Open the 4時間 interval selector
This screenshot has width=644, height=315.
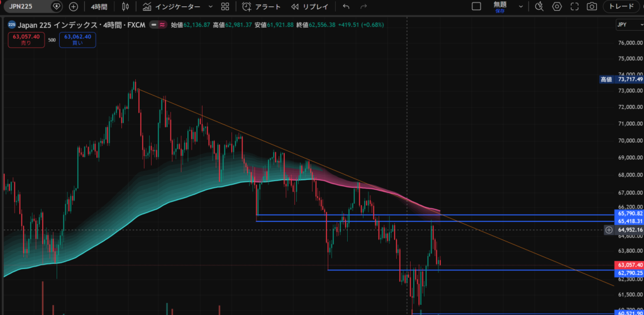100,6
